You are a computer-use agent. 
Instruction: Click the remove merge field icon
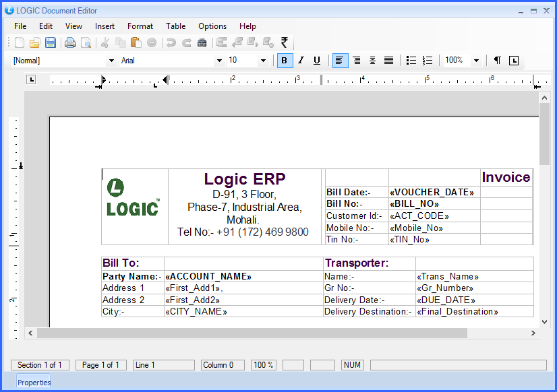[268, 42]
